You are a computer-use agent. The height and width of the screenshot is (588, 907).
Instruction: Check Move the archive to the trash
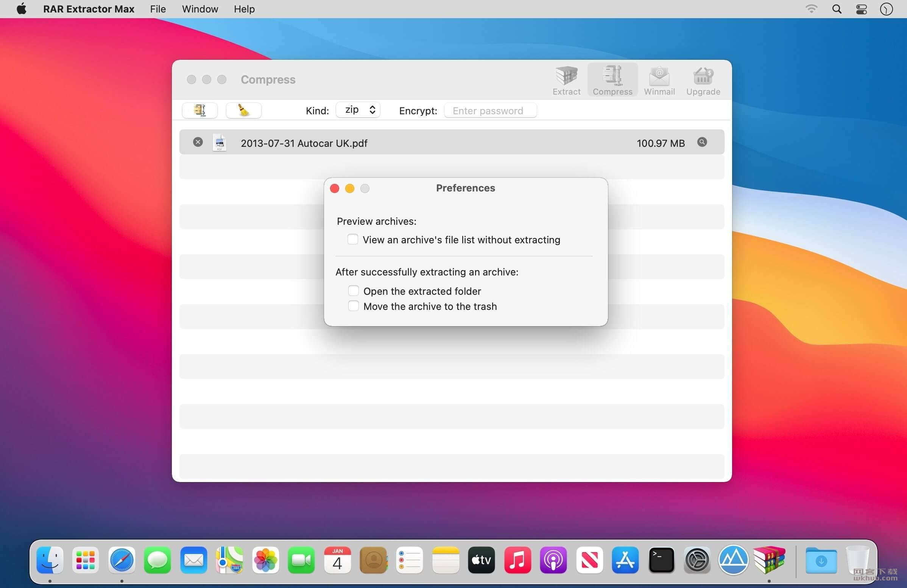coord(353,306)
